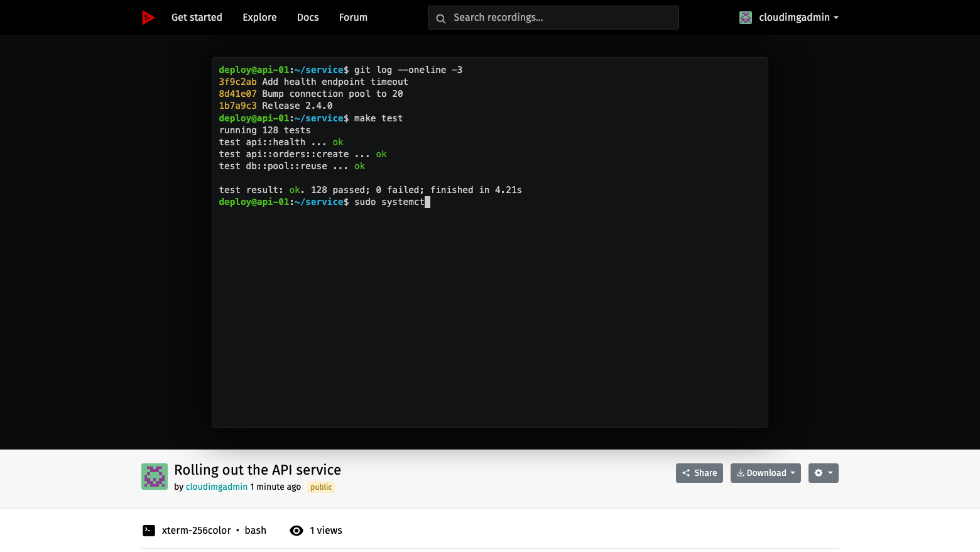Visit the Forum from the navbar
Screen dimensions: 980x552
353,18
